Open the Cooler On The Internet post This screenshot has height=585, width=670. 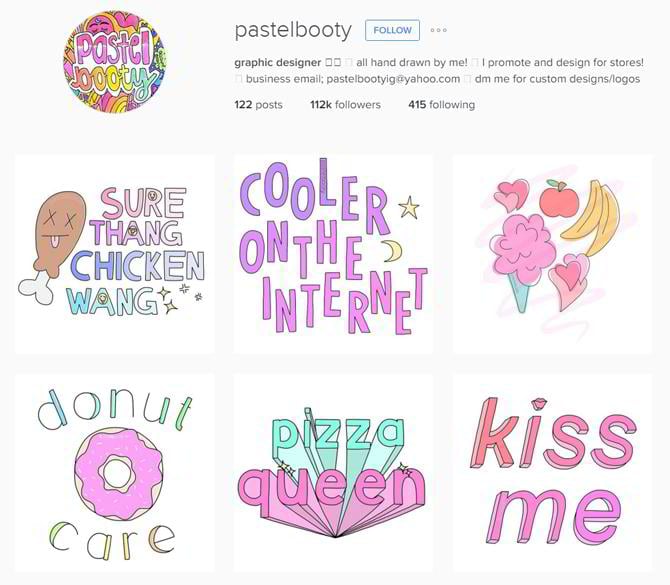(333, 254)
